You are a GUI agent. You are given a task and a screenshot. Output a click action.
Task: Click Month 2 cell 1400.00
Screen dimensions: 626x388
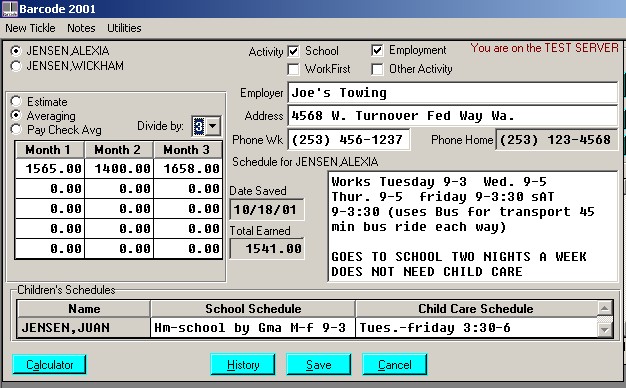coord(119,168)
